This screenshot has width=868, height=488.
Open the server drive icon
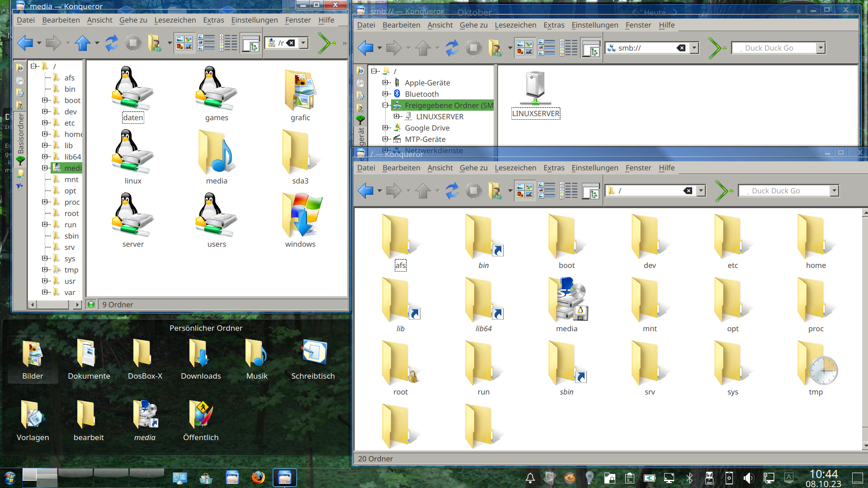pos(133,221)
